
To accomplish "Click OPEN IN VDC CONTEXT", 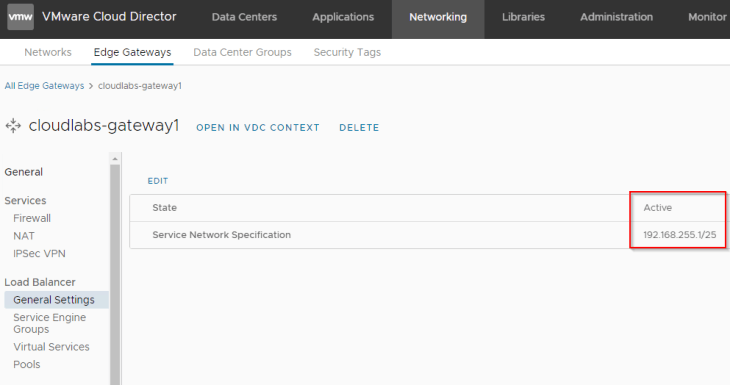I will tap(258, 128).
